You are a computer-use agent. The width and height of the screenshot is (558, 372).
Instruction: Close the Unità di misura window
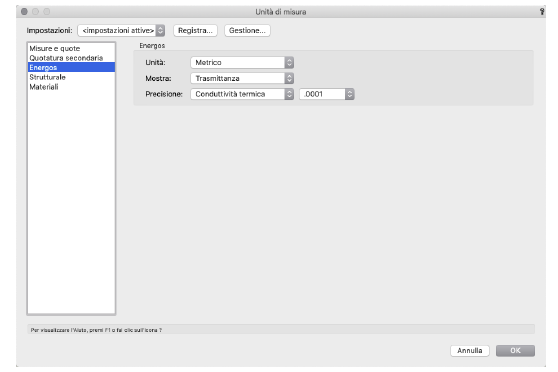tap(24, 12)
